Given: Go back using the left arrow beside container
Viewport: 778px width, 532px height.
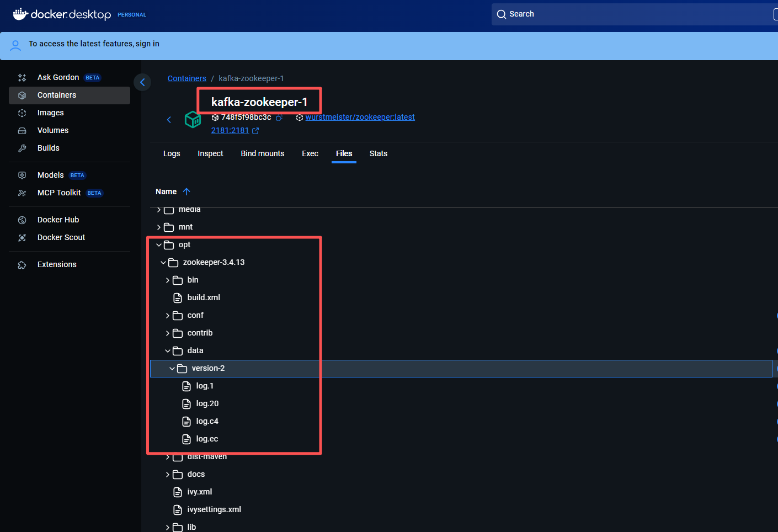Looking at the screenshot, I should (169, 120).
